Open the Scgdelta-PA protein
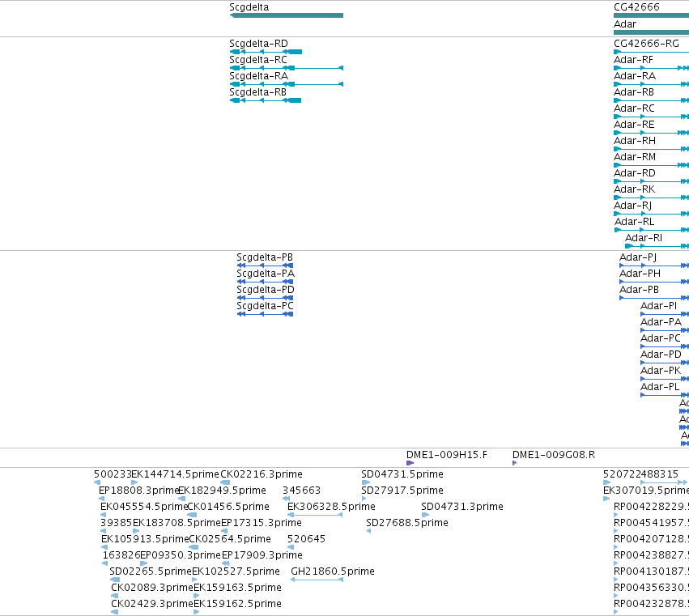The height and width of the screenshot is (616, 689). [266, 274]
